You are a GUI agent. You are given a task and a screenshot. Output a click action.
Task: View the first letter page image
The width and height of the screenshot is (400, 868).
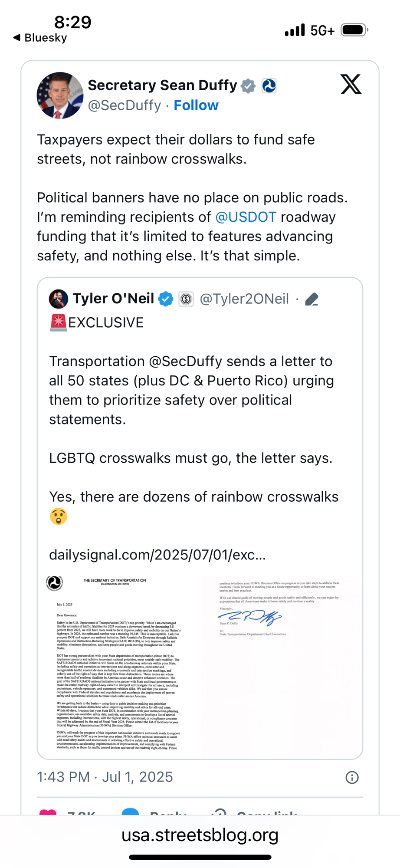pos(118,663)
